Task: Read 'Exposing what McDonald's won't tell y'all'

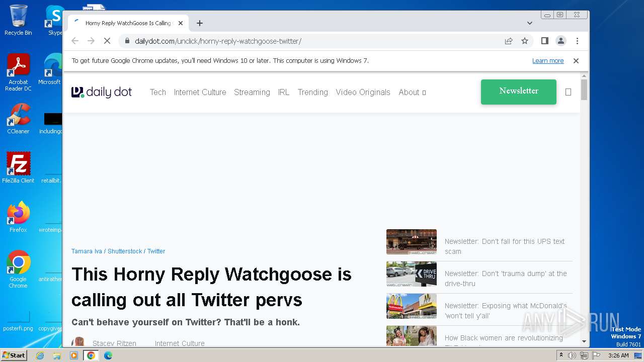Action: [x=506, y=311]
